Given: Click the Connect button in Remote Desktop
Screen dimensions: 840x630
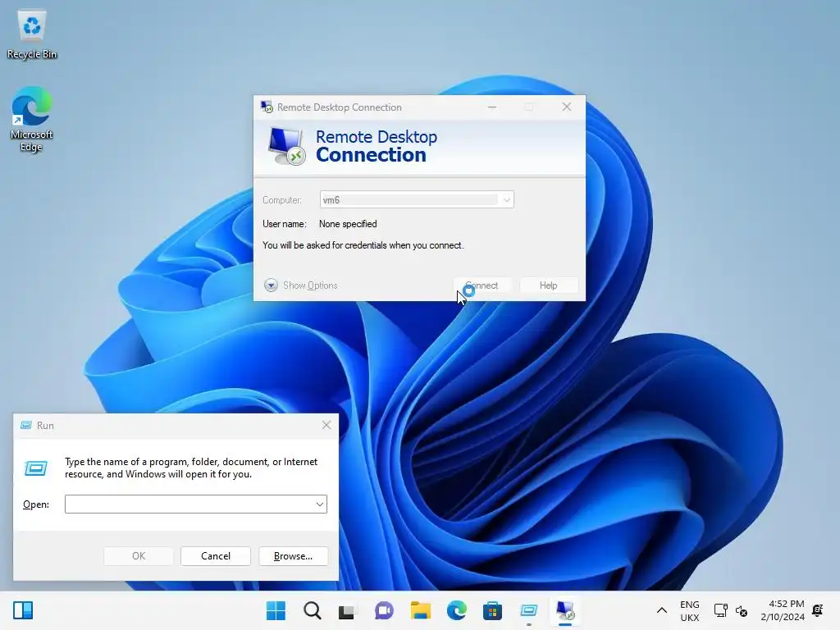Looking at the screenshot, I should tap(482, 285).
